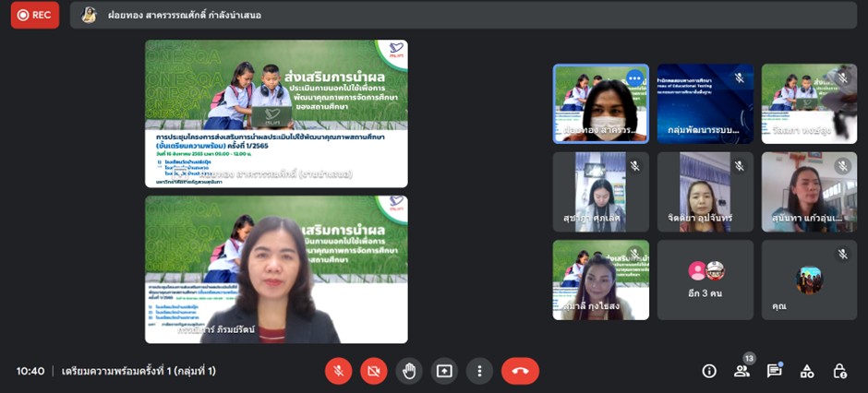Open the chat messages panel

point(774,371)
